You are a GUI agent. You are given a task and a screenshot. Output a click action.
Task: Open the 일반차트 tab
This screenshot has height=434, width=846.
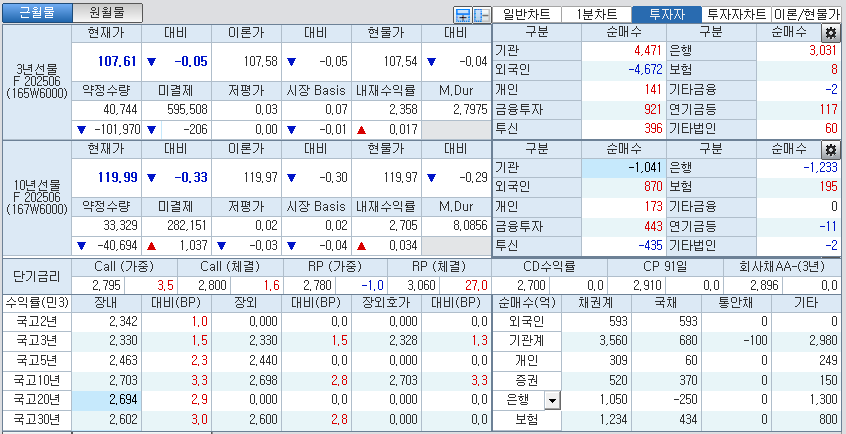[x=526, y=15]
